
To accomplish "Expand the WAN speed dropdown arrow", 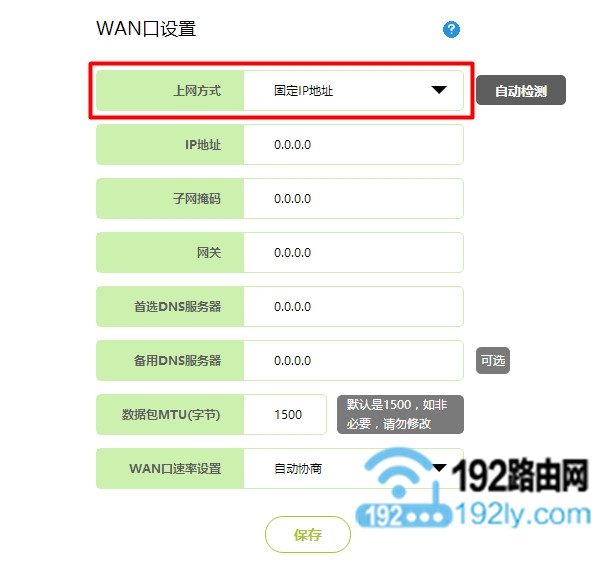I will point(439,467).
